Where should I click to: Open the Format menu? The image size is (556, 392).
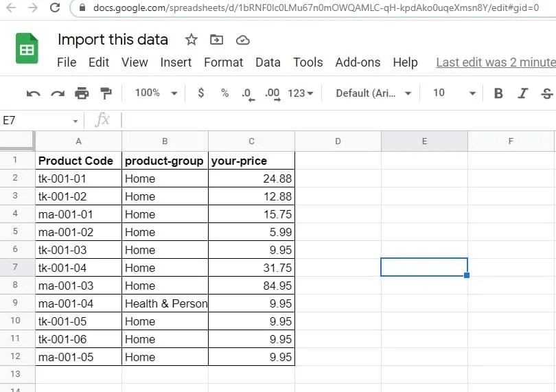click(223, 62)
